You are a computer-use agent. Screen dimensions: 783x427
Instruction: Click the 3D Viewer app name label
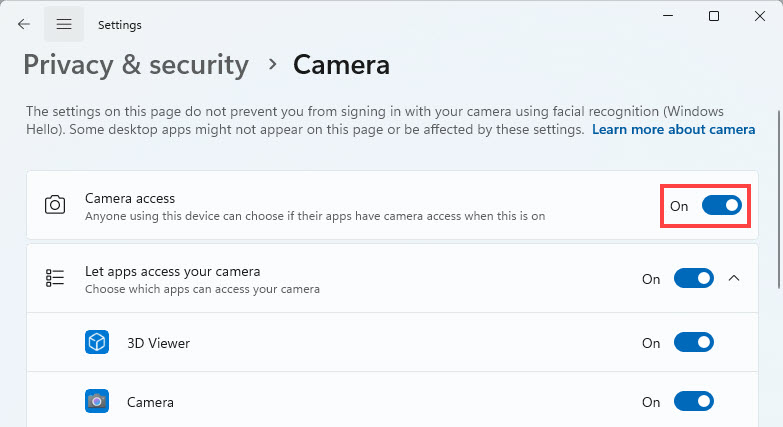(x=158, y=343)
